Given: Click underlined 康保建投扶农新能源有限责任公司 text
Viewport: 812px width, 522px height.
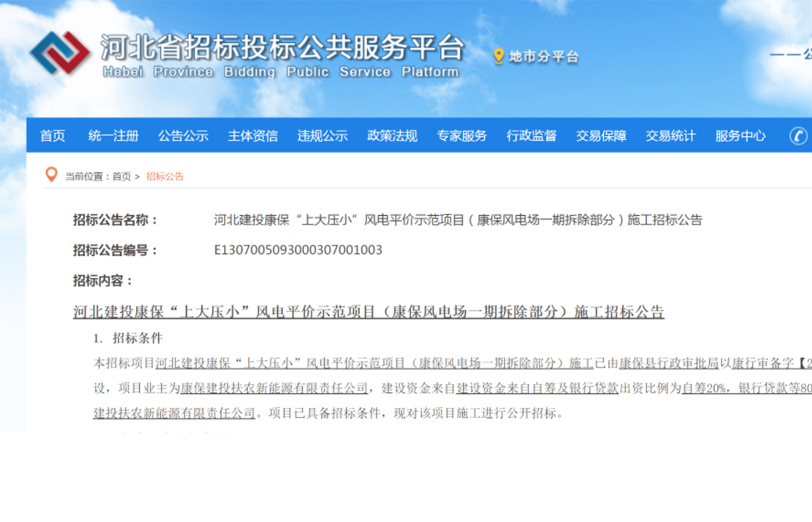Looking at the screenshot, I should tap(274, 388).
